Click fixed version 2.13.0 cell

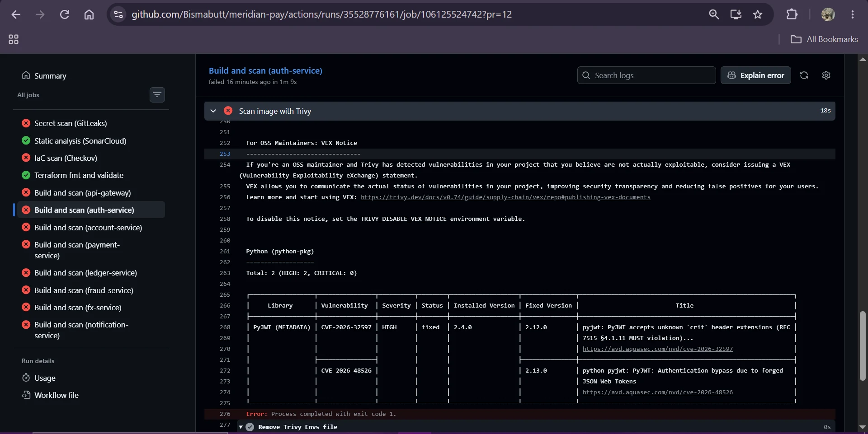click(536, 371)
